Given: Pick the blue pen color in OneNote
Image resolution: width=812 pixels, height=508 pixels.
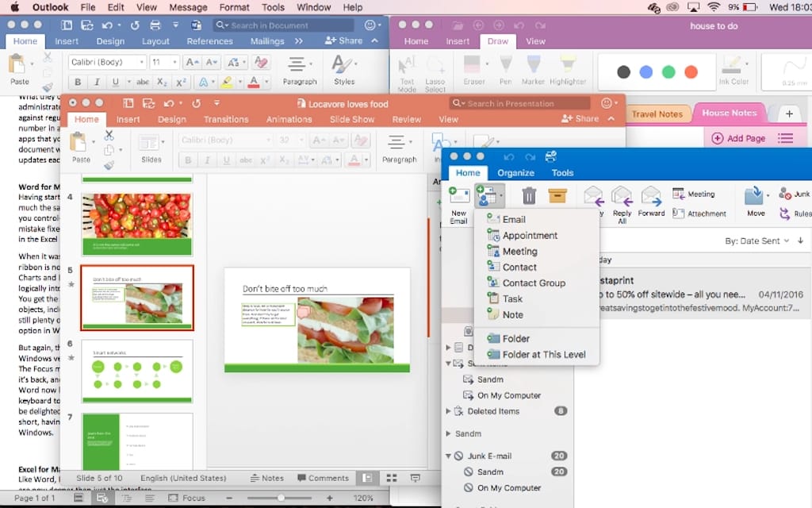Looking at the screenshot, I should click(645, 72).
